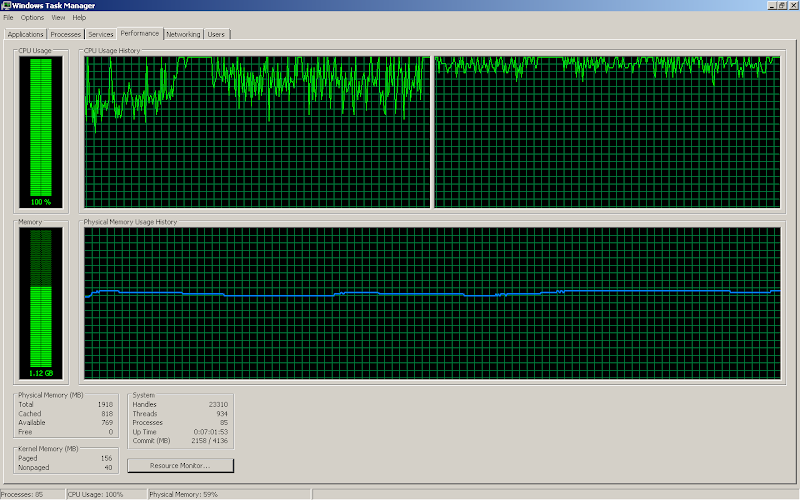Open the Options menu

(32, 17)
